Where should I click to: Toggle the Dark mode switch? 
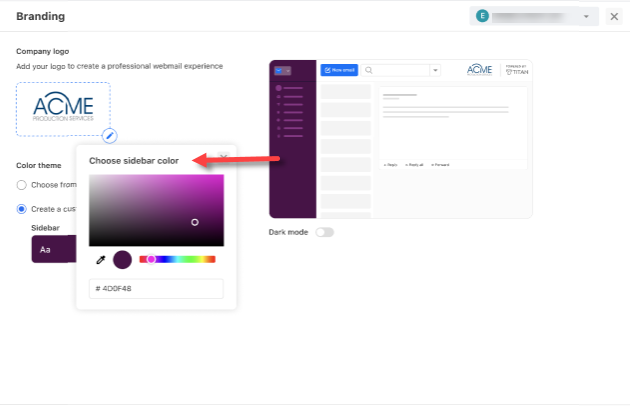pos(324,232)
